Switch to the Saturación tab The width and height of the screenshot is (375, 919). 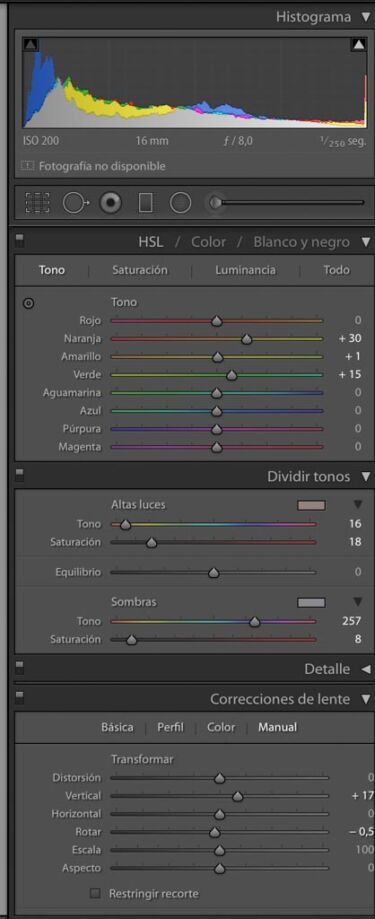(x=139, y=270)
